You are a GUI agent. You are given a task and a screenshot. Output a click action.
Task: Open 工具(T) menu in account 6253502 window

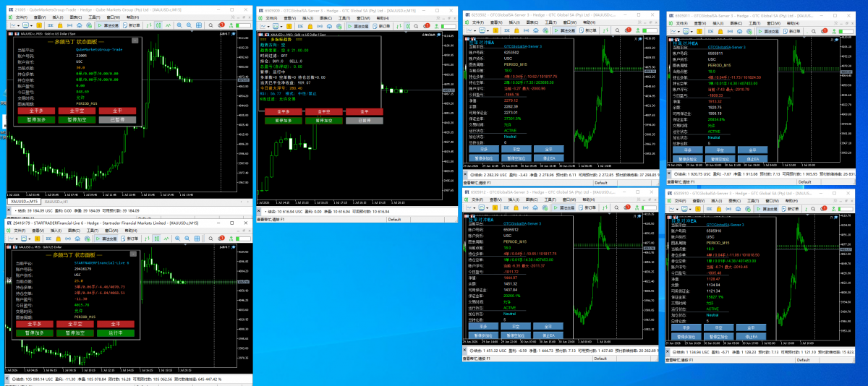(x=551, y=22)
